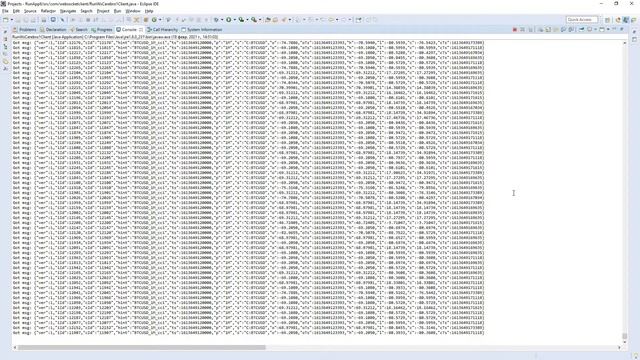Click the Open Perspective icon

click(607, 20)
